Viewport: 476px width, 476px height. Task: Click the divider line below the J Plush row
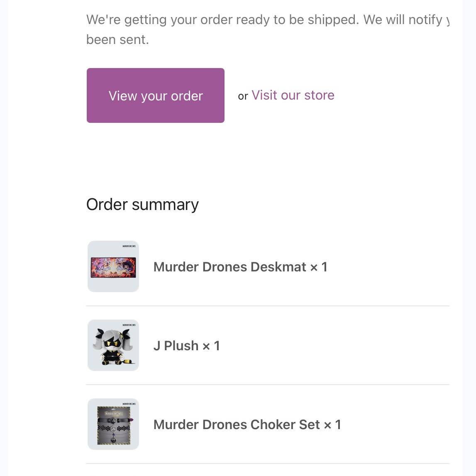coord(267,385)
